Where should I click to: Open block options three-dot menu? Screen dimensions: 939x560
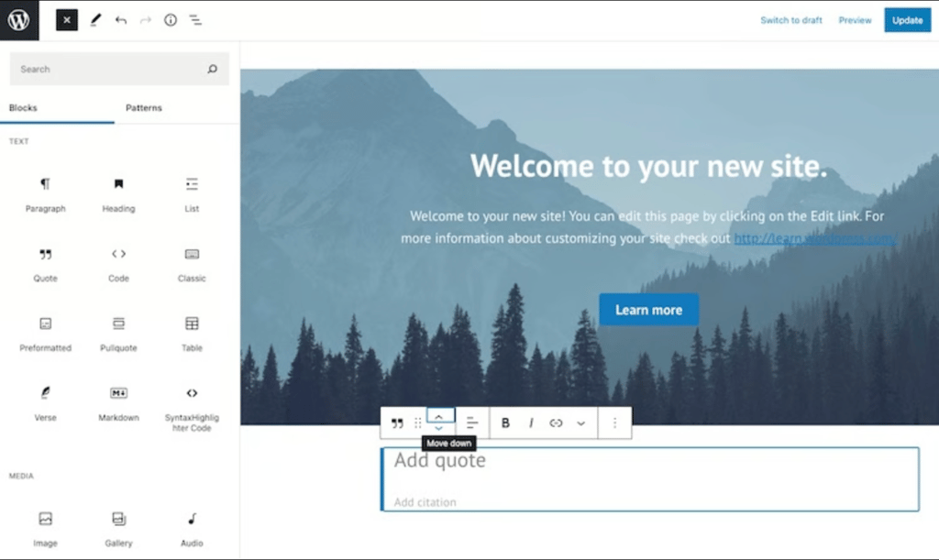(x=614, y=423)
